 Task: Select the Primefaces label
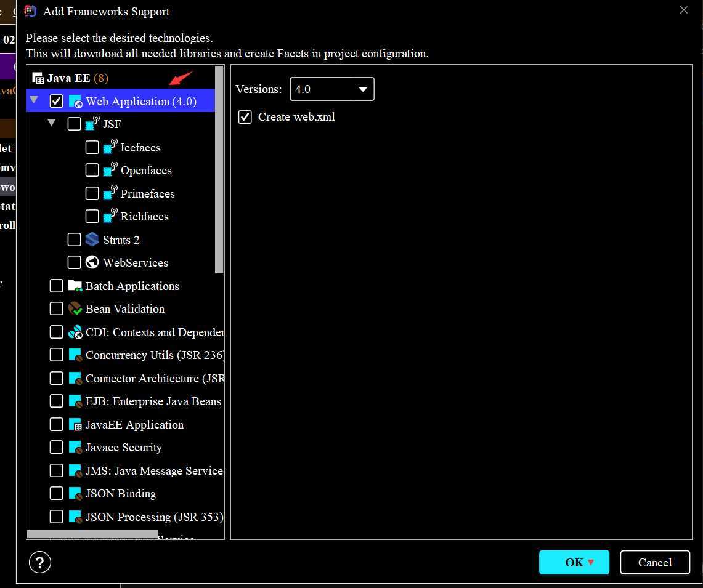pos(147,193)
